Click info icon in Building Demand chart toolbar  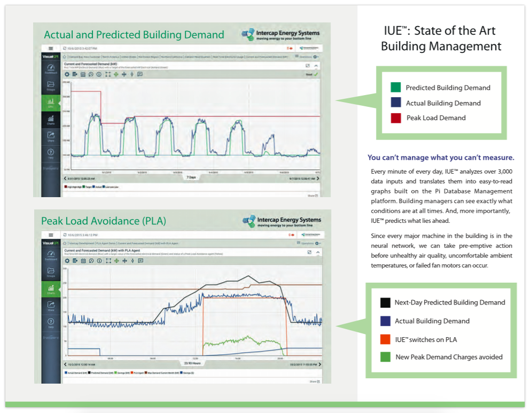99,74
